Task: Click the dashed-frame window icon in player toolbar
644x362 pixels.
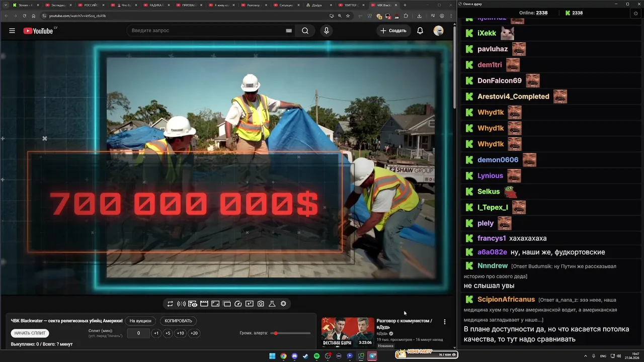Action: [227, 304]
